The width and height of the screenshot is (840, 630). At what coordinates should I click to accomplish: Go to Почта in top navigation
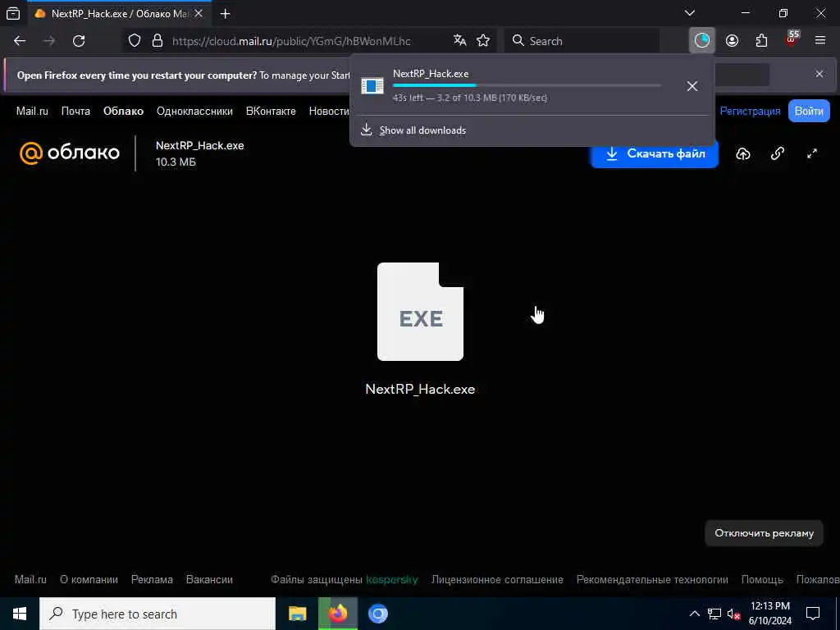pos(75,111)
